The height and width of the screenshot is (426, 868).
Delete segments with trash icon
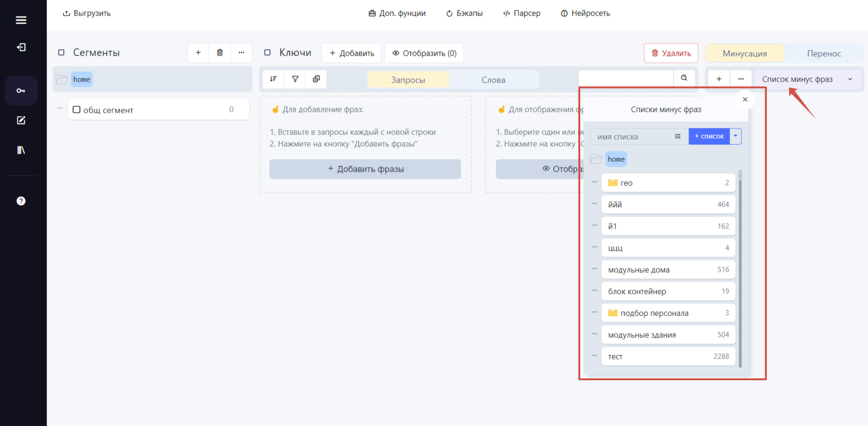click(x=220, y=53)
